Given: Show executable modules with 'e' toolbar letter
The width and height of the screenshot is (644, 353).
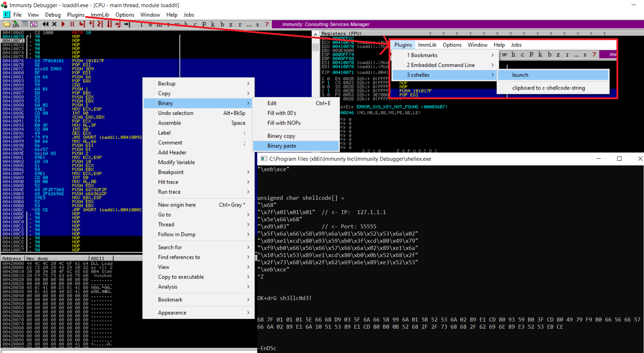Looking at the screenshot, I should [x=150, y=24].
